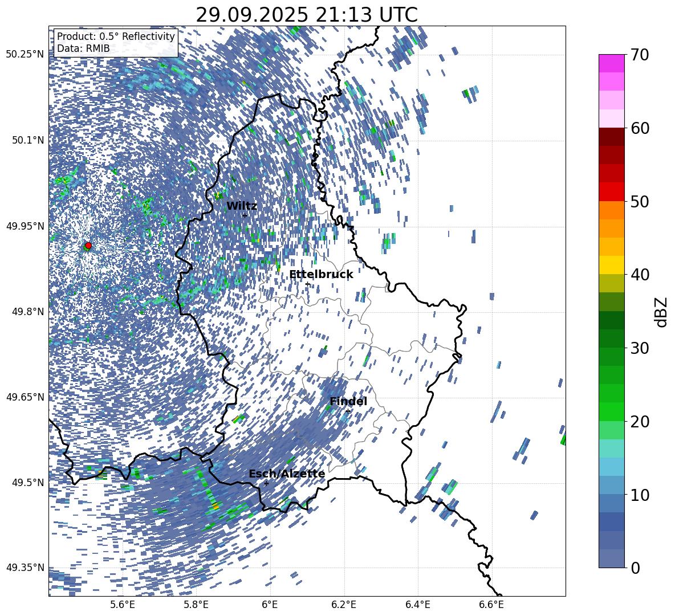Viewport: 675px width, 616px height.
Task: Pick the slate blue swatch at colorbar bottom
Action: click(x=611, y=558)
